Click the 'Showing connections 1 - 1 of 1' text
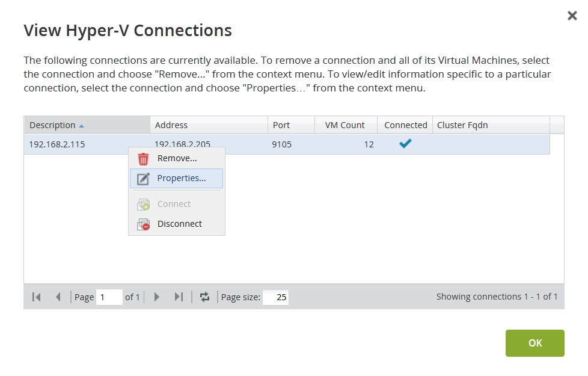588x376 pixels. click(x=497, y=297)
